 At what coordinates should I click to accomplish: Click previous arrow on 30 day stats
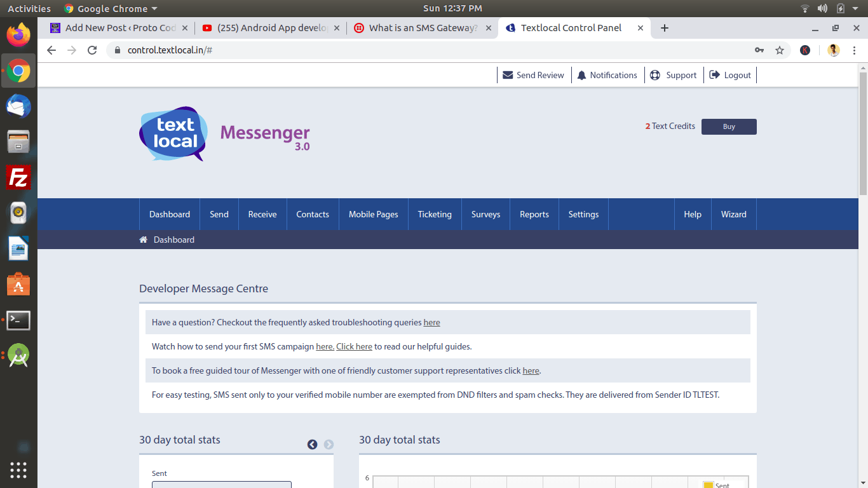pyautogui.click(x=312, y=445)
